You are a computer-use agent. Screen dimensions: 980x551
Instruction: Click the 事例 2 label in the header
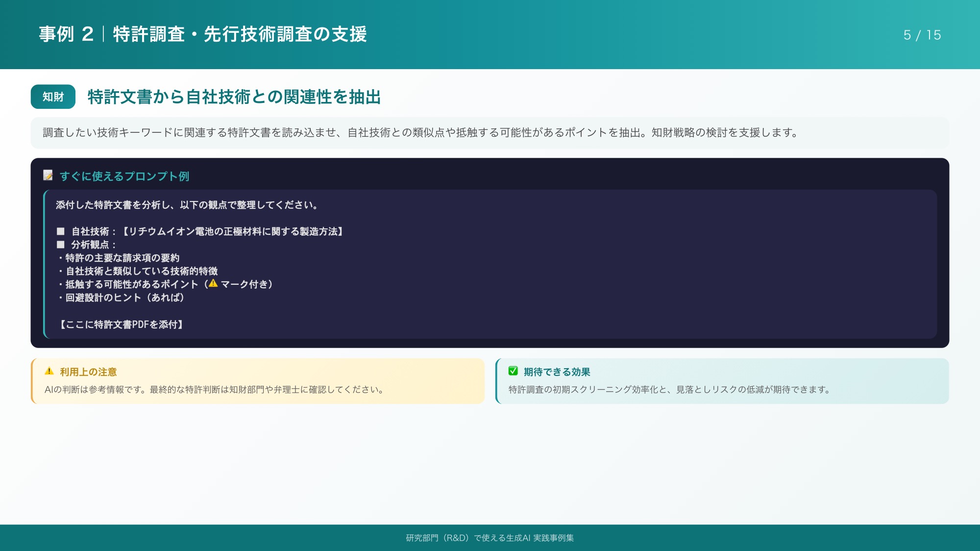point(66,34)
